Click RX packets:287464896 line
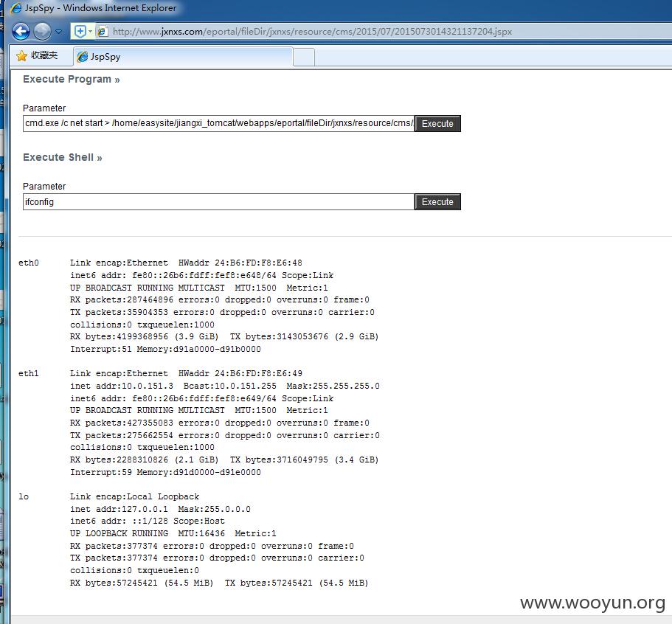Image resolution: width=672 pixels, height=624 pixels. pyautogui.click(x=219, y=299)
